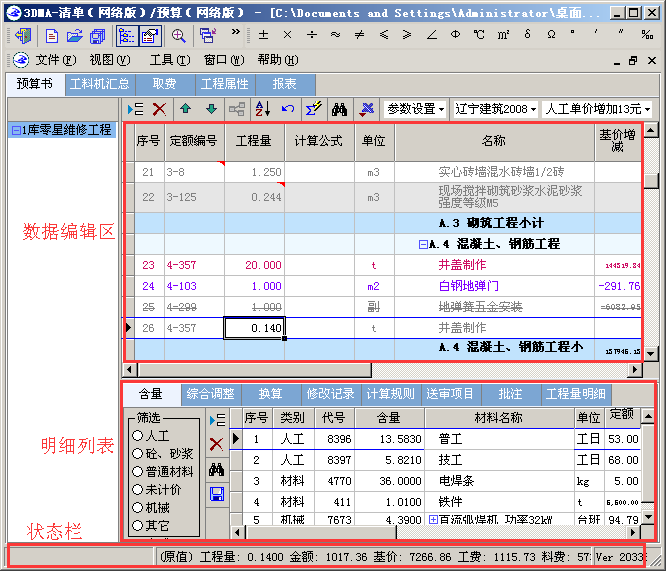Viewport: 666px width, 571px height.
Task: Click the exit door icon in toolbar
Action: point(23,36)
